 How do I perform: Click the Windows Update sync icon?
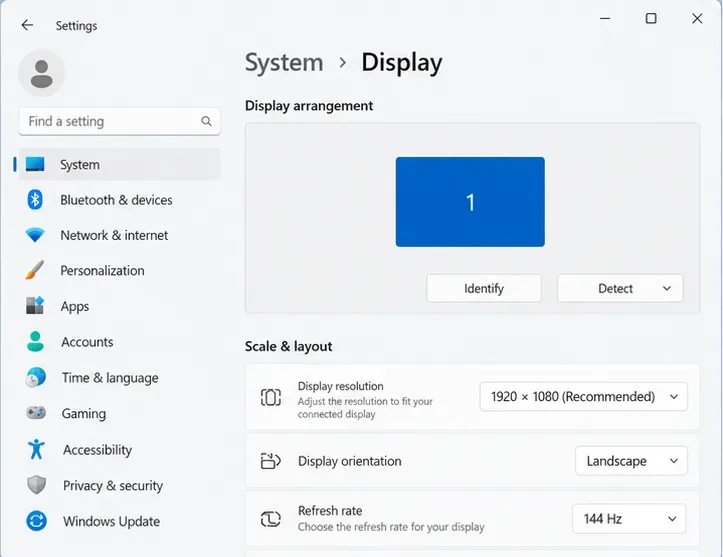point(36,521)
